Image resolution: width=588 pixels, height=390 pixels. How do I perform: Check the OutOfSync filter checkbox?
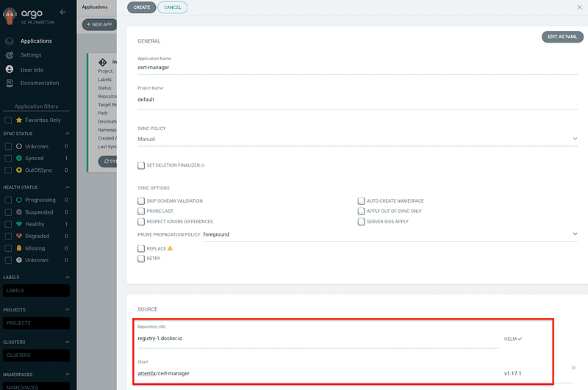pos(8,170)
